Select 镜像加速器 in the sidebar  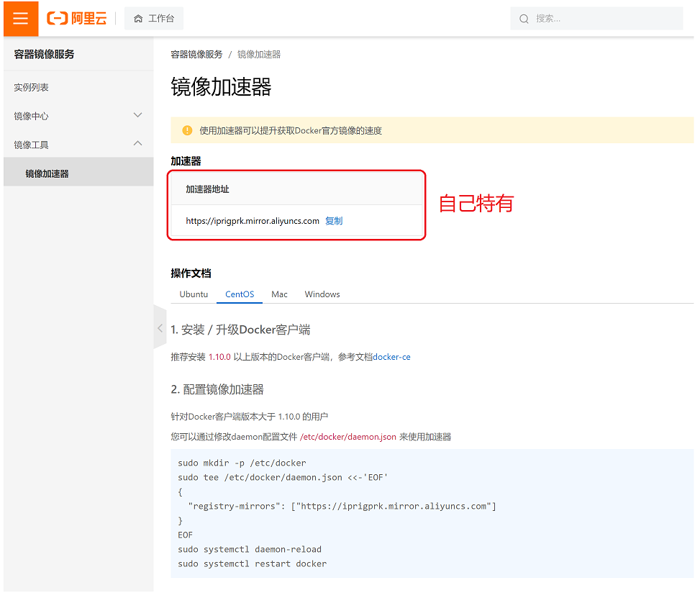point(47,173)
